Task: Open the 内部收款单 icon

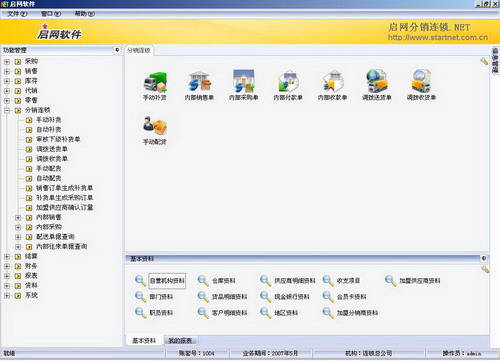Action: click(332, 82)
